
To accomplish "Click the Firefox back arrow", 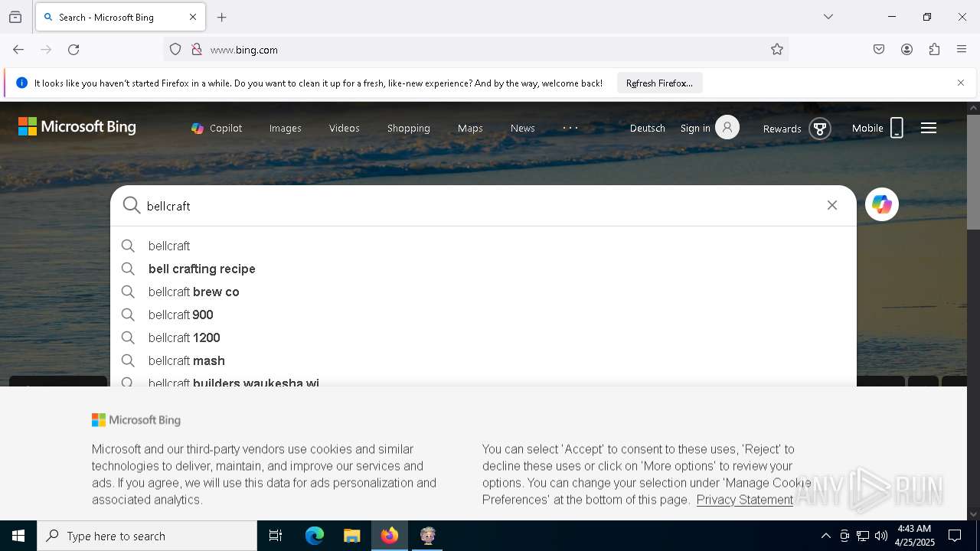I will (x=18, y=50).
